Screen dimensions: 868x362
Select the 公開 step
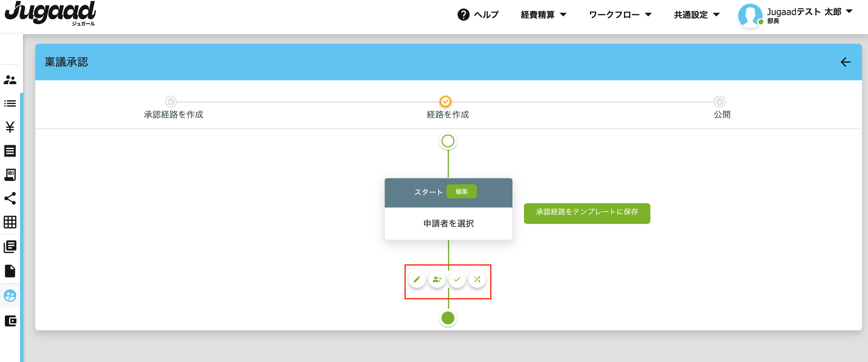pos(722,108)
